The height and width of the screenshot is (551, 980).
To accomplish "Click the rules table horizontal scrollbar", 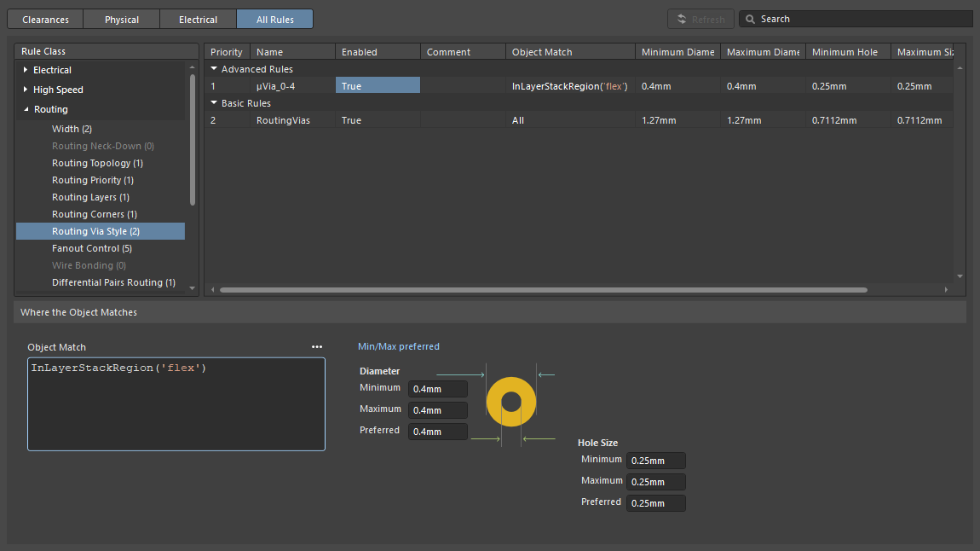I will [x=543, y=290].
